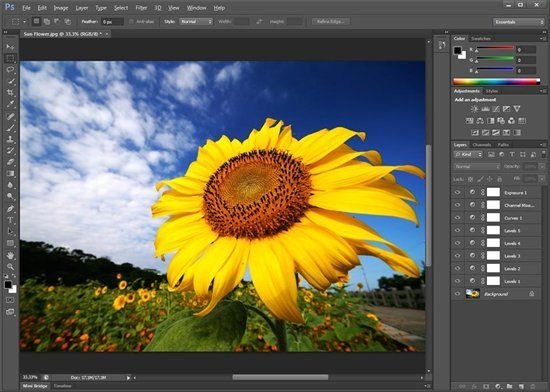Open the Image menu

61,8
